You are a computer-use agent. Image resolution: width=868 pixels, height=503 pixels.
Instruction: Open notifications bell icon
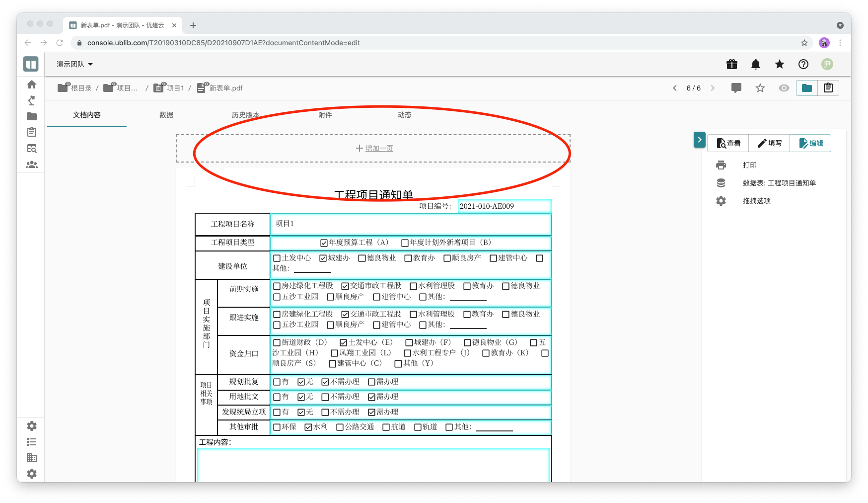coord(755,64)
